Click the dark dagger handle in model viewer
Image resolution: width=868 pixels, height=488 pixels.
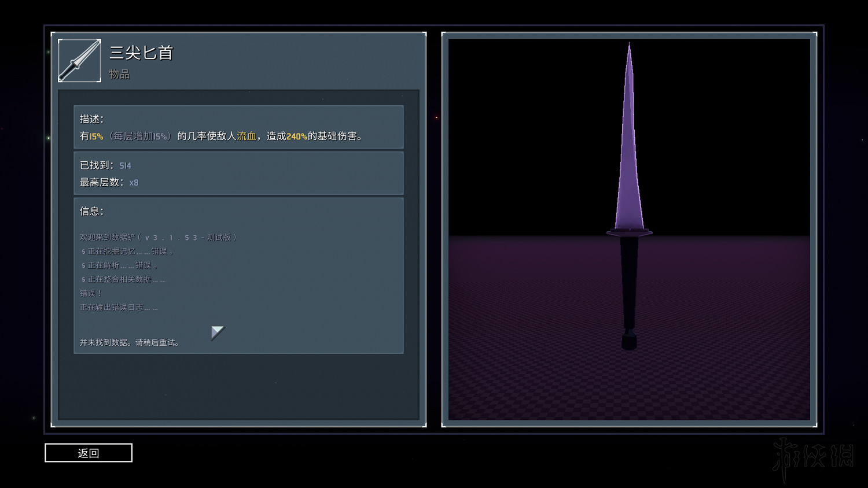pos(629,283)
